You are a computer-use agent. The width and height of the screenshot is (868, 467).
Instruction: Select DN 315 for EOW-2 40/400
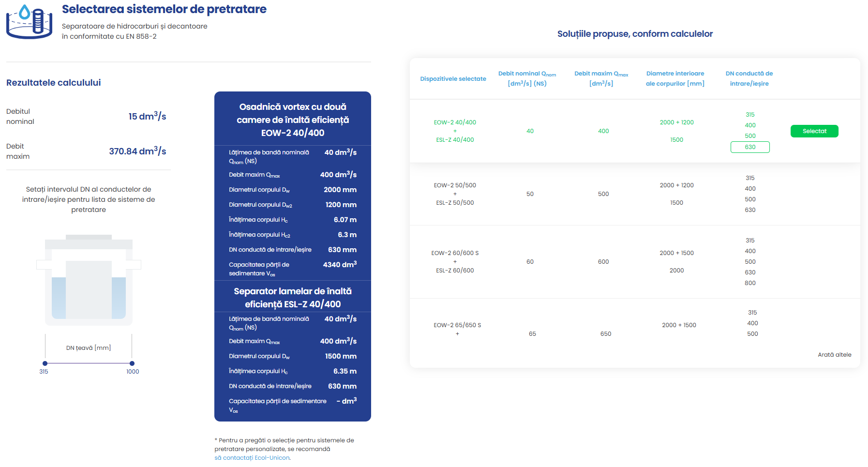tap(750, 115)
